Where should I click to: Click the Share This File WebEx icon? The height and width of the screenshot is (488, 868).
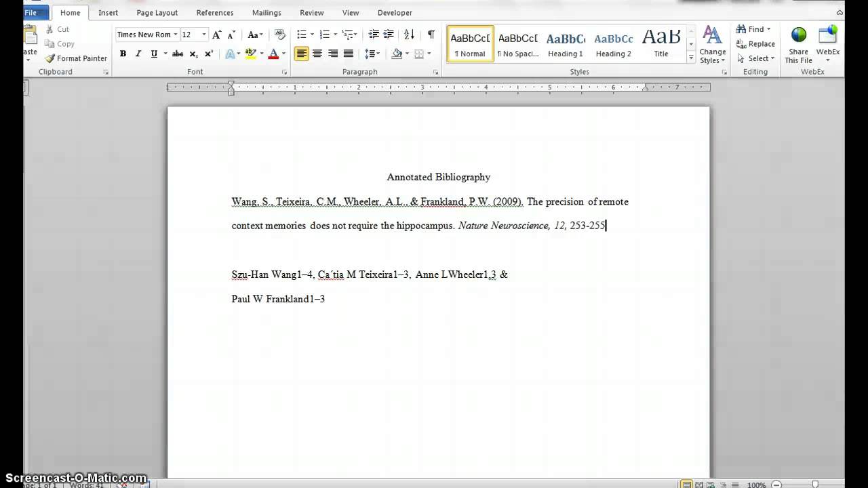pos(798,45)
